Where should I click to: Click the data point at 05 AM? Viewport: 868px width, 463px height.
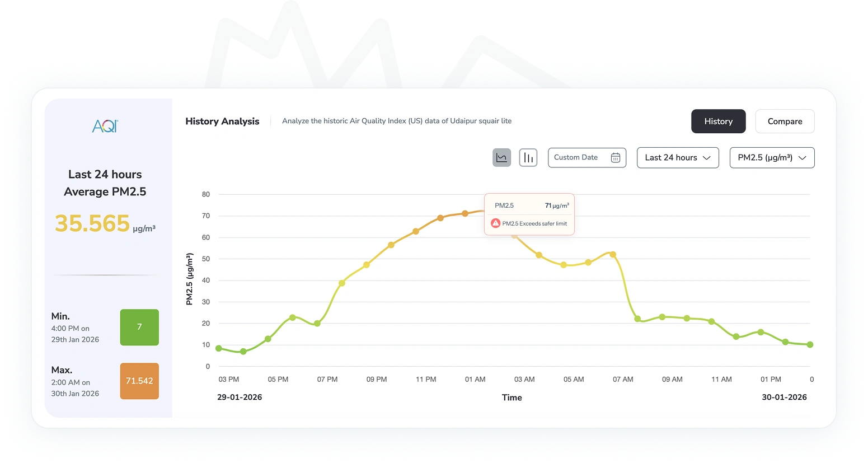(564, 265)
